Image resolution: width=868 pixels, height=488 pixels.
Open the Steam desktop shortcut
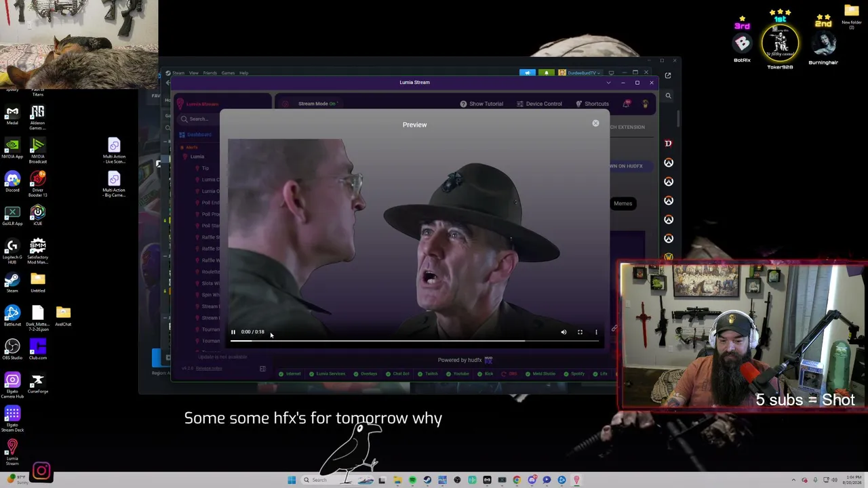tap(12, 281)
